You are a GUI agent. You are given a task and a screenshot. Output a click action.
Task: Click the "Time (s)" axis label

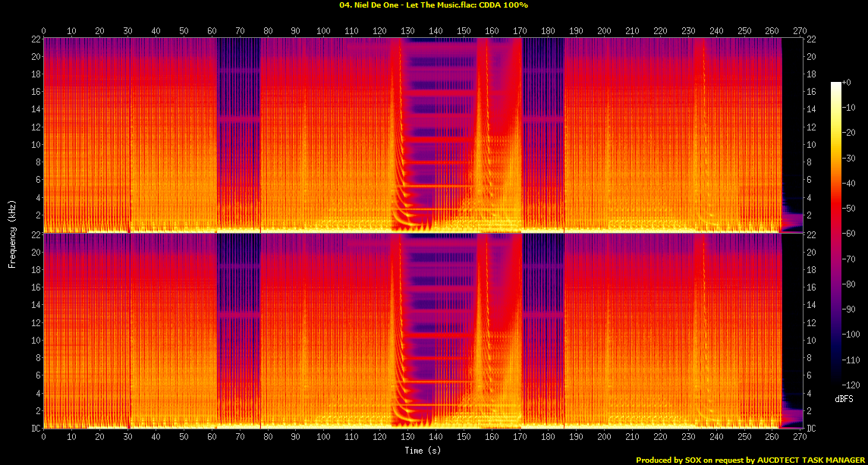point(422,451)
